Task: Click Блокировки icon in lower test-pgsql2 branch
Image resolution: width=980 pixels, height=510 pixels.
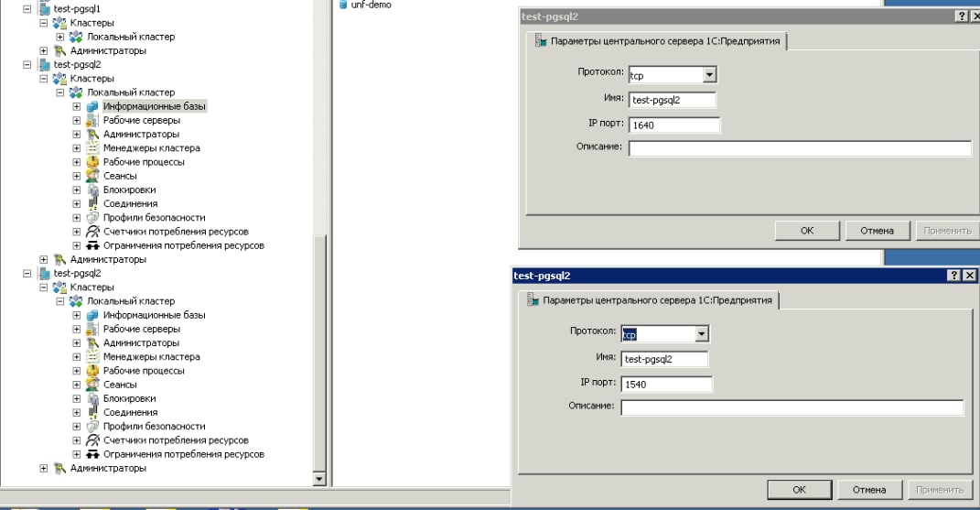Action: 92,398
